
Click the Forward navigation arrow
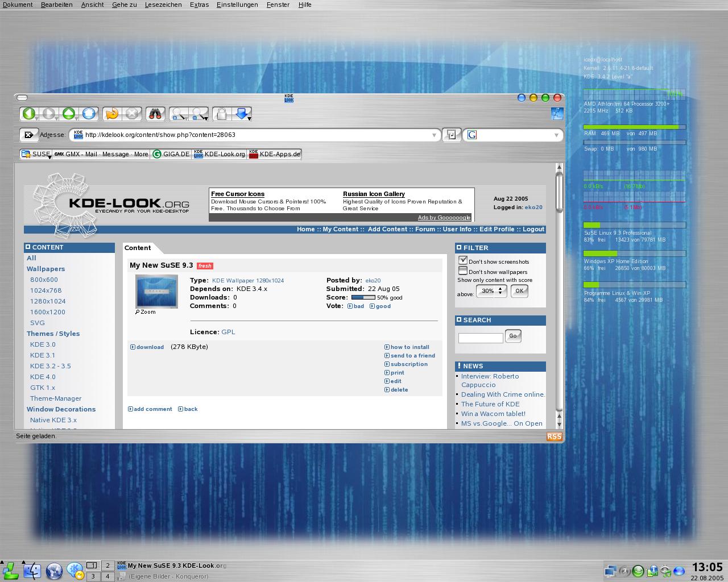[48, 114]
